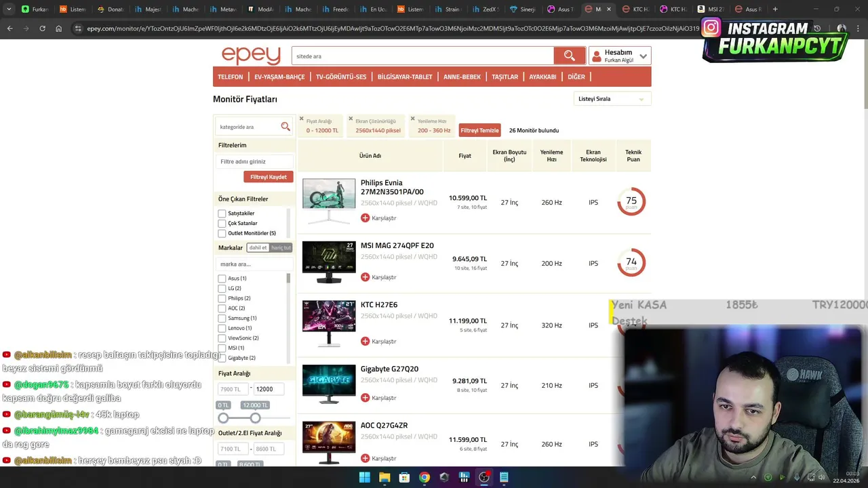Click the orange site search magnifier button

point(569,56)
